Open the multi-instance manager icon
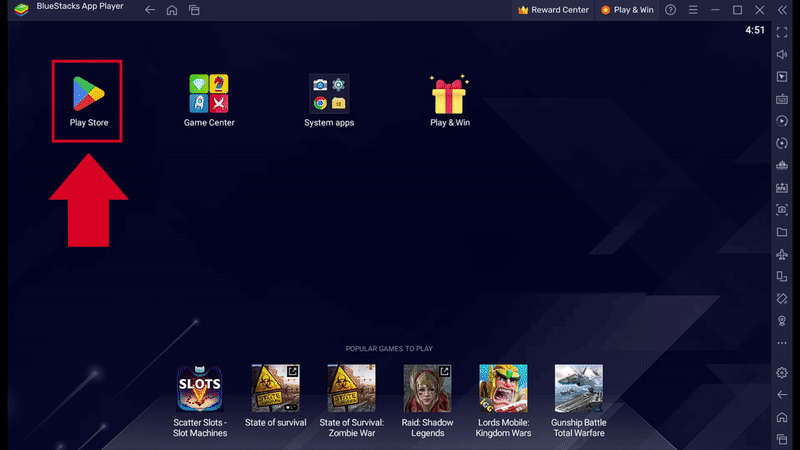This screenshot has height=450, width=800. click(x=782, y=165)
